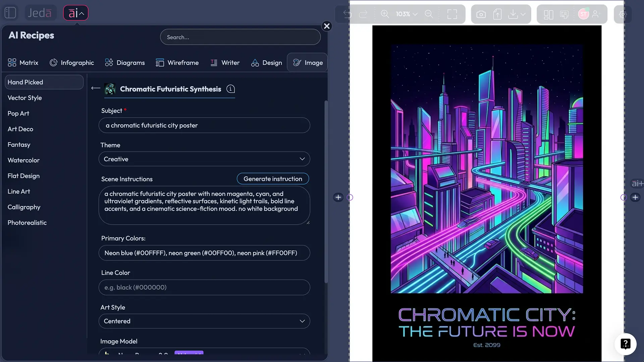644x362 pixels.
Task: Click the fit-to-screen frame icon
Action: click(x=452, y=14)
